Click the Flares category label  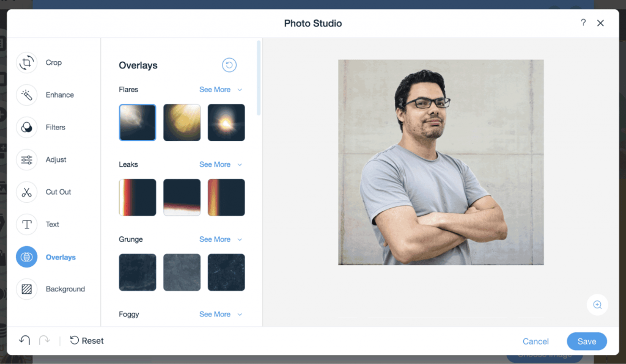point(128,90)
